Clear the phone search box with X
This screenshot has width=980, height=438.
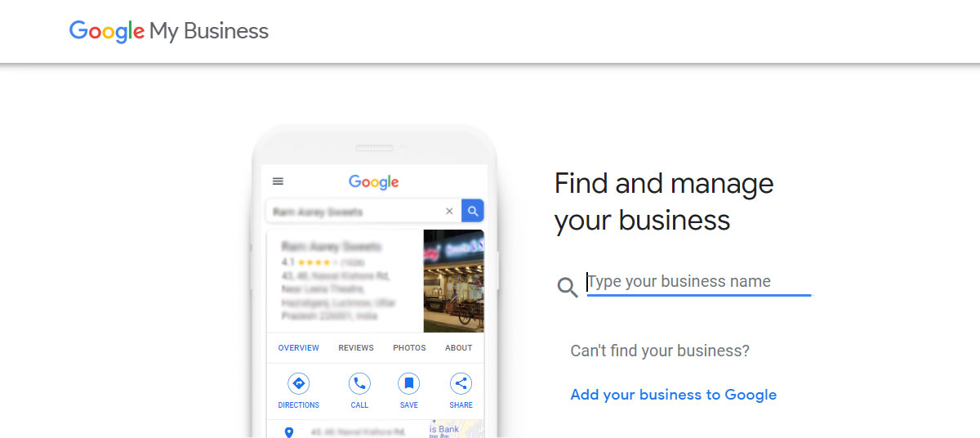click(449, 211)
